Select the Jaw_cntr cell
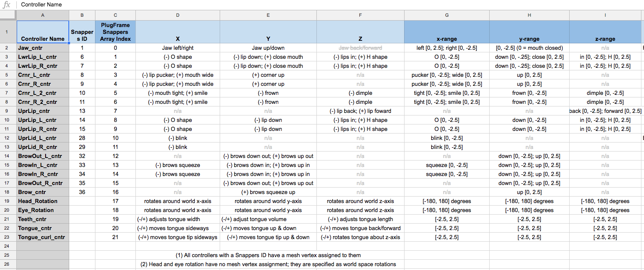 (x=43, y=48)
